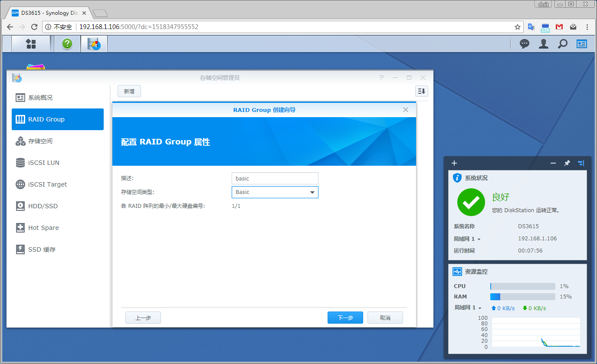Open the 存储空间类型 Basic dropdown
Image resolution: width=597 pixels, height=364 pixels.
275,192
